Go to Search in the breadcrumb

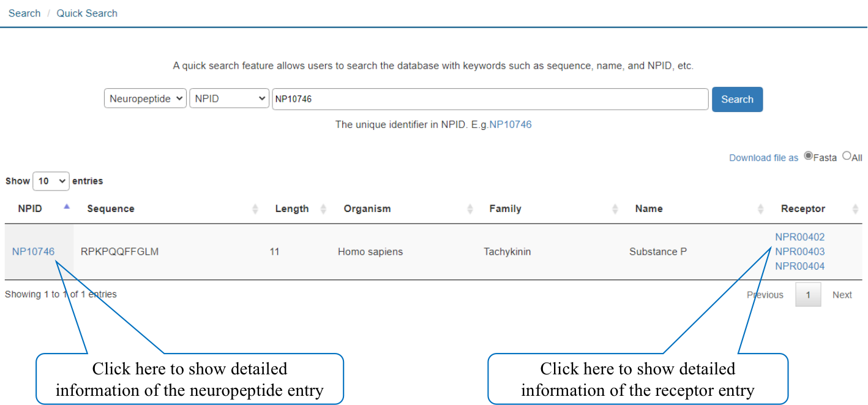coord(24,13)
